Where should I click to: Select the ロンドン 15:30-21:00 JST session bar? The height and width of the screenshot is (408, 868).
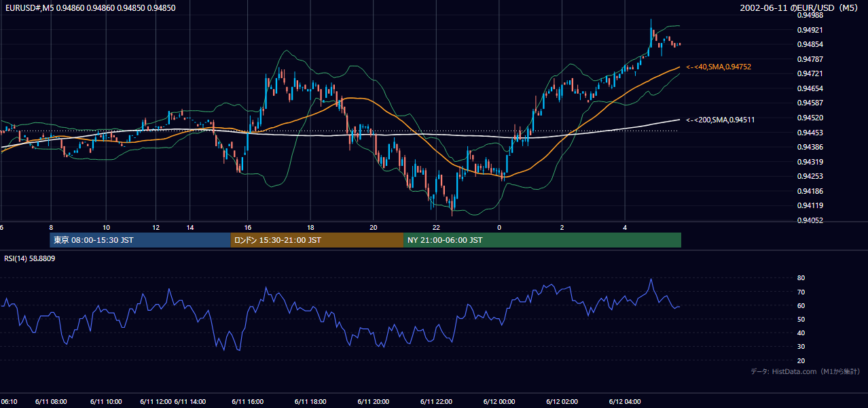point(317,240)
